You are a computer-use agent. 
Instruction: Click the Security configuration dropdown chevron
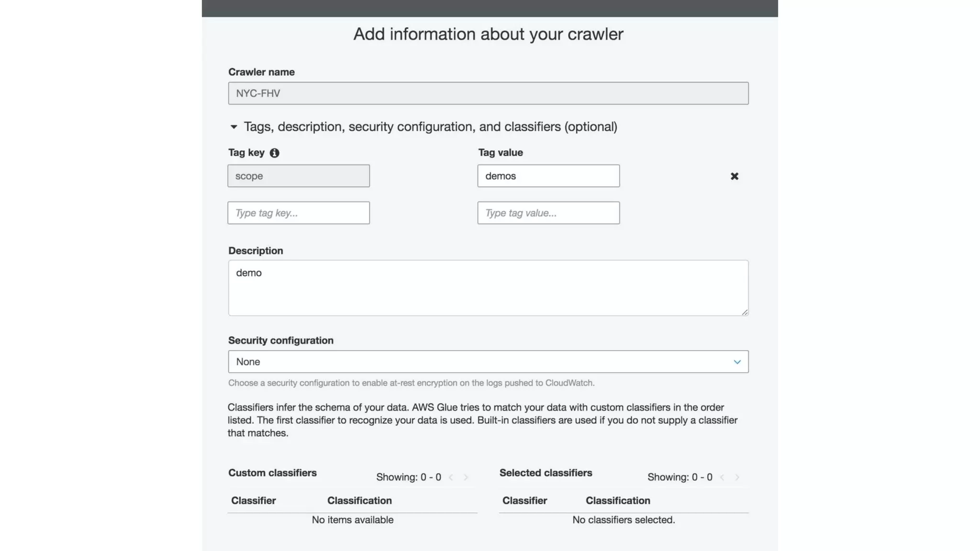point(737,362)
